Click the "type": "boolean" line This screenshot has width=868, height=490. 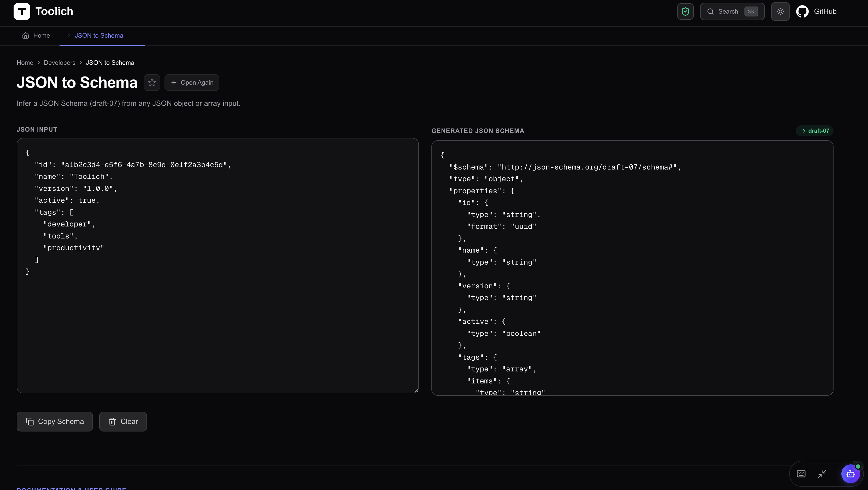[504, 334]
